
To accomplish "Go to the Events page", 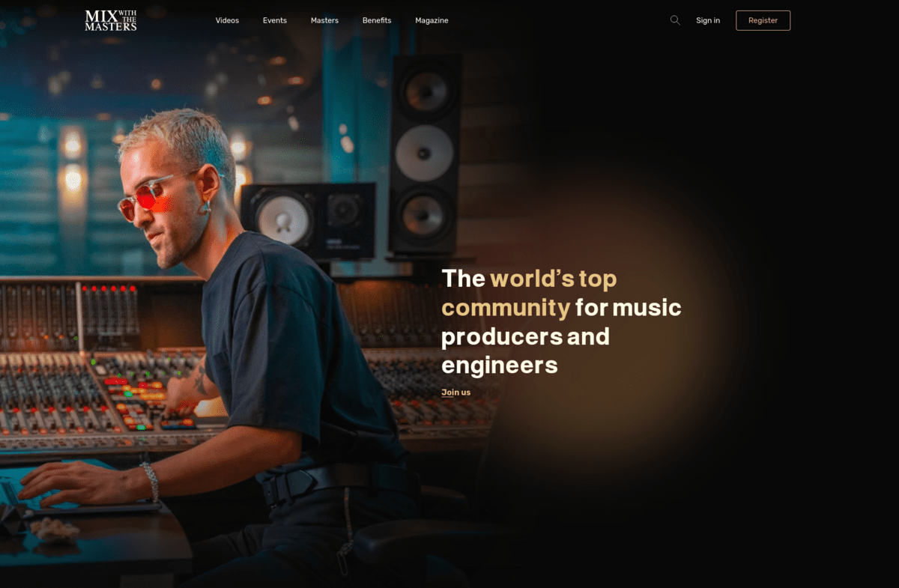I will (274, 20).
